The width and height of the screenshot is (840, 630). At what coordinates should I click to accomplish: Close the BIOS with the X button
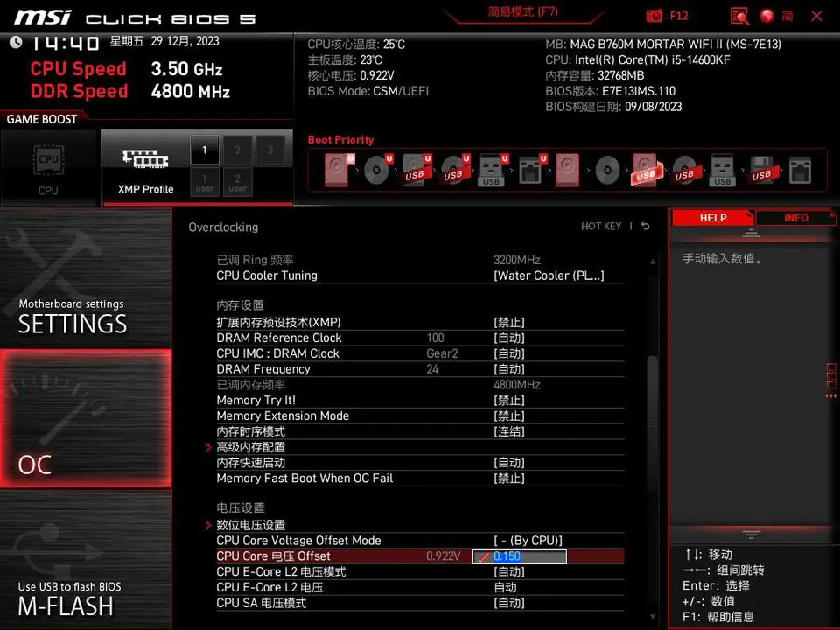[816, 16]
